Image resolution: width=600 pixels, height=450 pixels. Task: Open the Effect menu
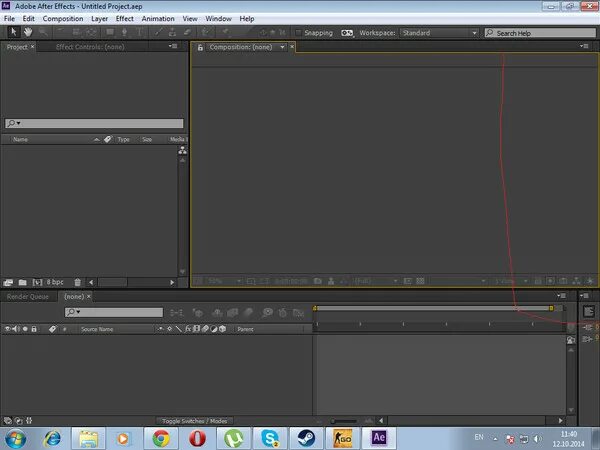[125, 18]
